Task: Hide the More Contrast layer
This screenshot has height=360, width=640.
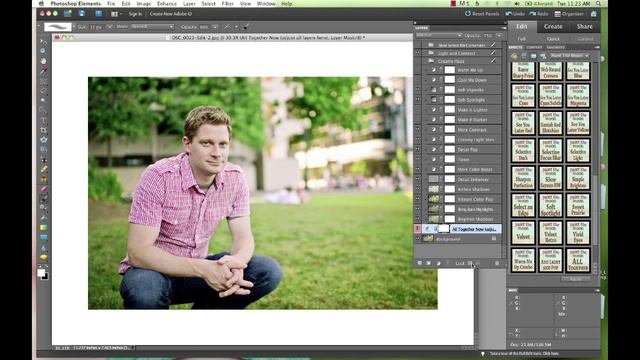Action: click(x=418, y=130)
